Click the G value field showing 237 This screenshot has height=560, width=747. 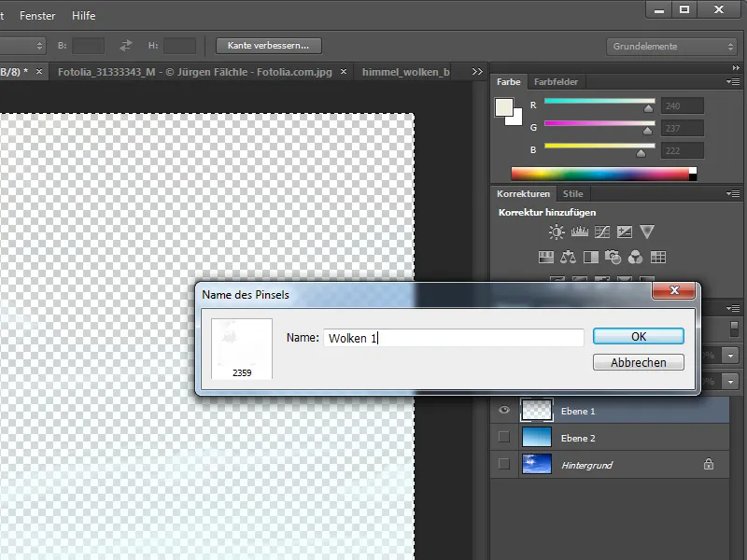point(683,128)
